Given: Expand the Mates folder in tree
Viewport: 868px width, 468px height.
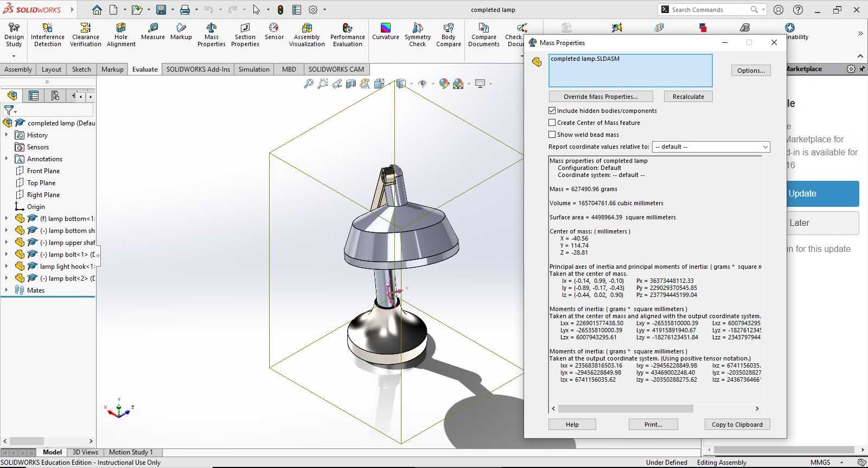Looking at the screenshot, I should click(7, 290).
